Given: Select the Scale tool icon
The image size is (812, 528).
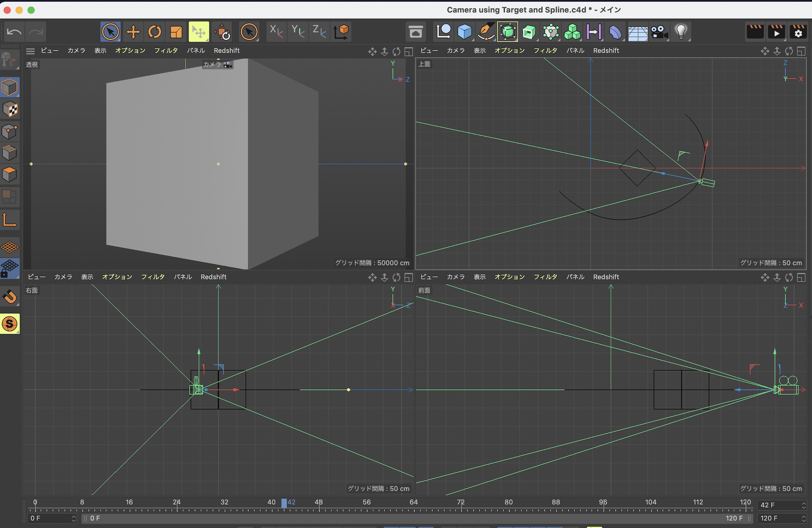Looking at the screenshot, I should (176, 32).
